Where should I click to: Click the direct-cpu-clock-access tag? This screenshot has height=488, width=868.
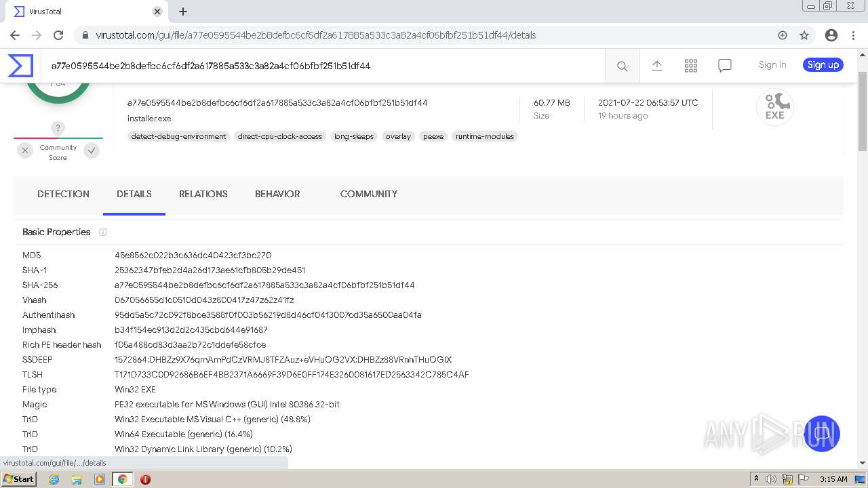pos(280,136)
